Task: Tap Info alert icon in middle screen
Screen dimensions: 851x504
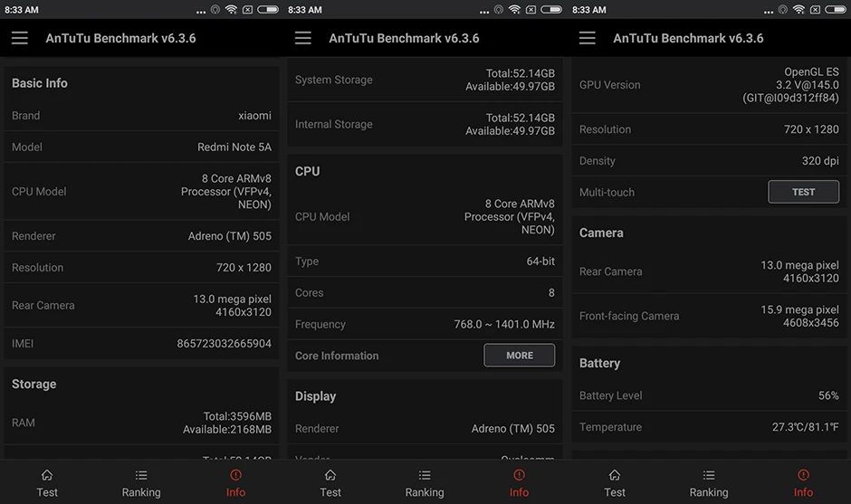Action: point(519,475)
